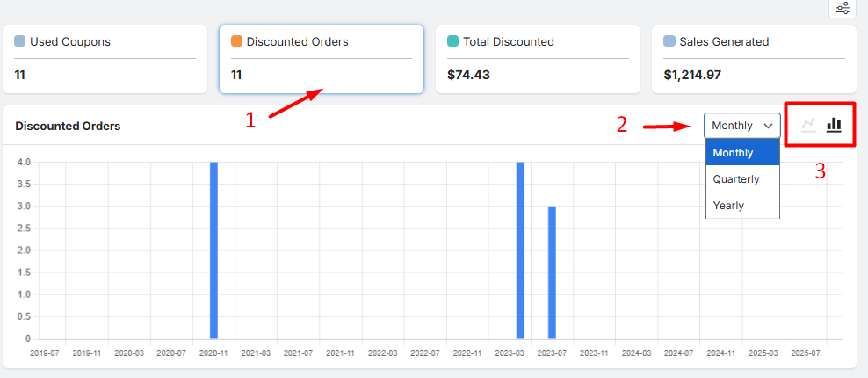Select the Discounted Orders card

[322, 59]
